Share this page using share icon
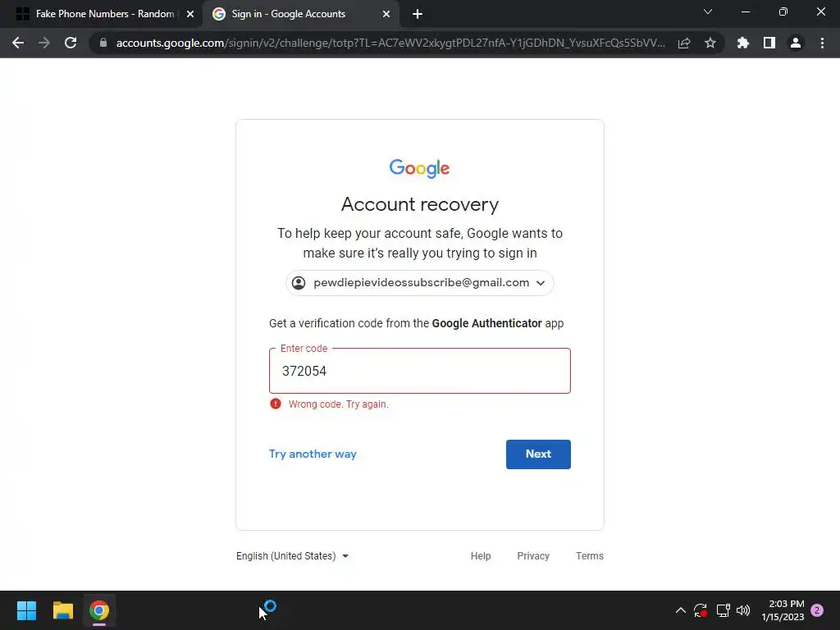Image resolution: width=840 pixels, height=630 pixels. click(684, 43)
